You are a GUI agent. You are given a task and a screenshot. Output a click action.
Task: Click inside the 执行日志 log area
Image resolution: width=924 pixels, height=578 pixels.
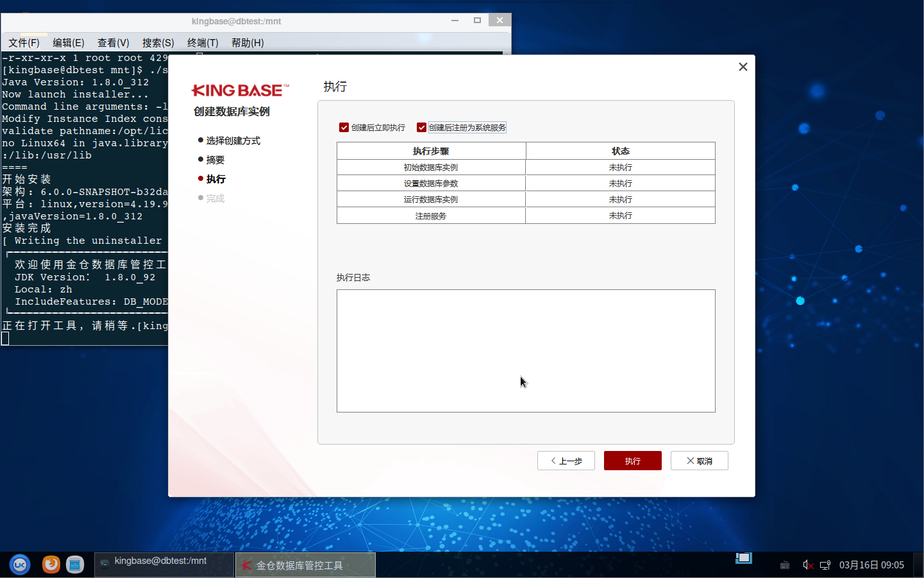pyautogui.click(x=526, y=351)
